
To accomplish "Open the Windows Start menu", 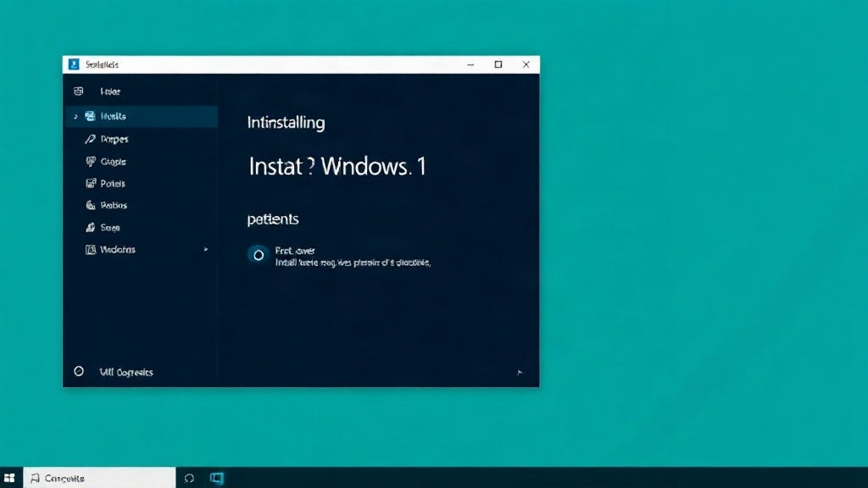I will (x=9, y=478).
